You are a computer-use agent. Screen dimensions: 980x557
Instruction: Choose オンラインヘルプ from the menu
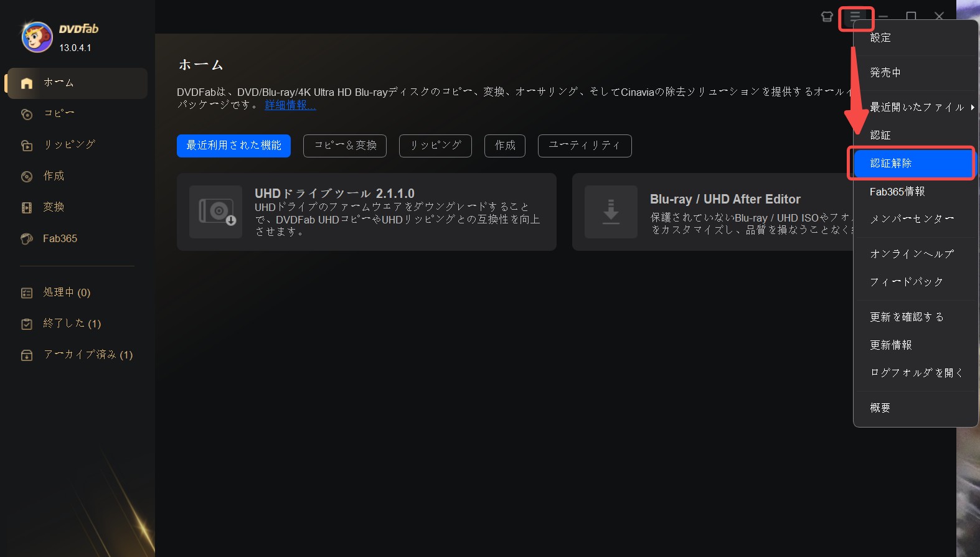(915, 254)
